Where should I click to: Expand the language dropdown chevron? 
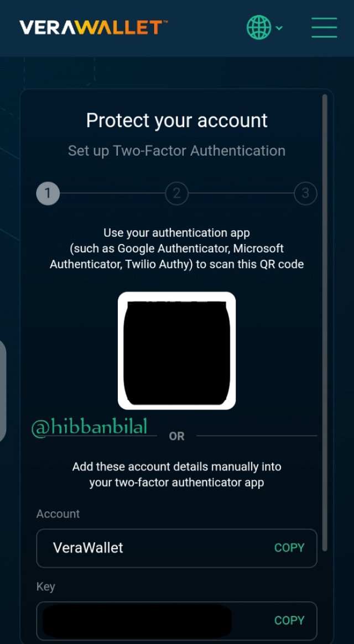coord(279,28)
